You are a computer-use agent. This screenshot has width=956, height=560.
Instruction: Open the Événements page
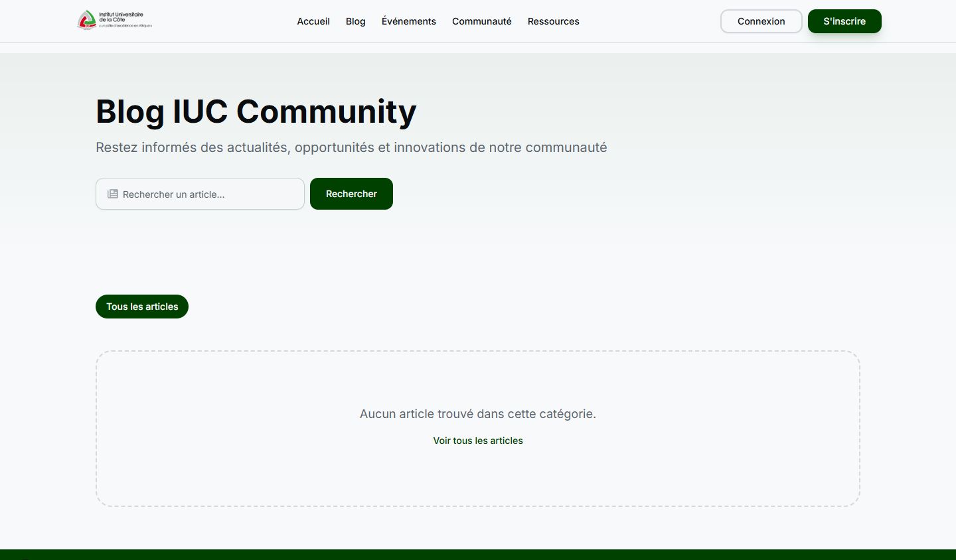(409, 21)
